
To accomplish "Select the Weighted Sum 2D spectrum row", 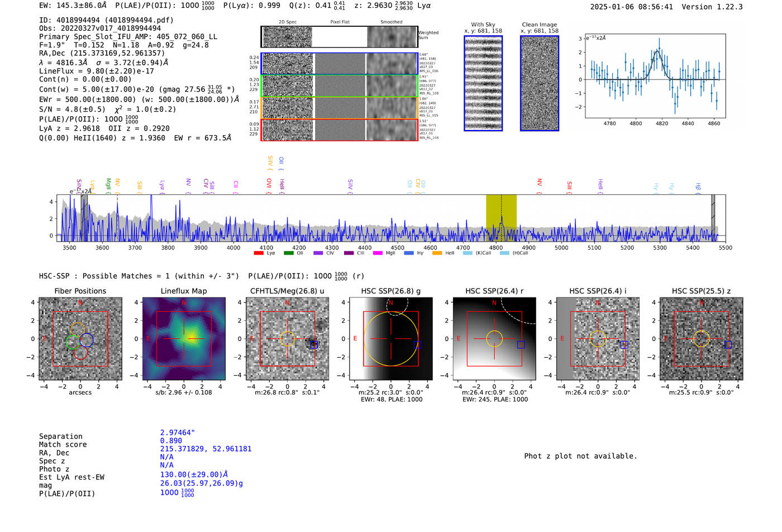I will pos(339,37).
